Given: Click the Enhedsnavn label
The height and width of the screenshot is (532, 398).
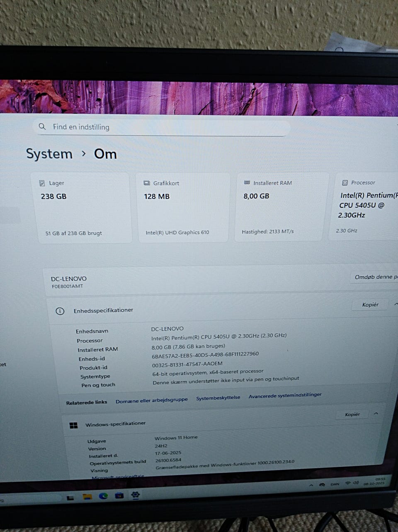Looking at the screenshot, I should point(92,331).
